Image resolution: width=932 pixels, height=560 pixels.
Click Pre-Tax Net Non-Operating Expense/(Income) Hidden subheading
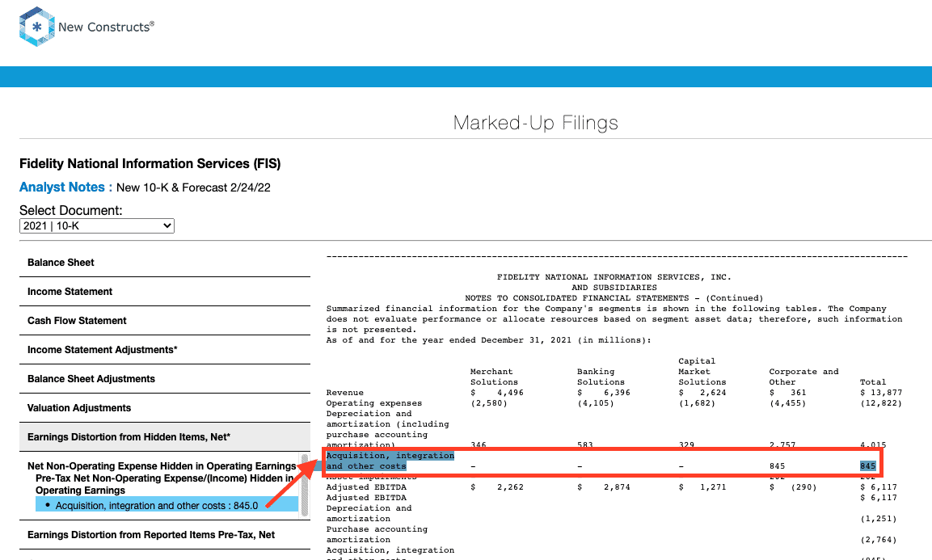tap(165, 484)
